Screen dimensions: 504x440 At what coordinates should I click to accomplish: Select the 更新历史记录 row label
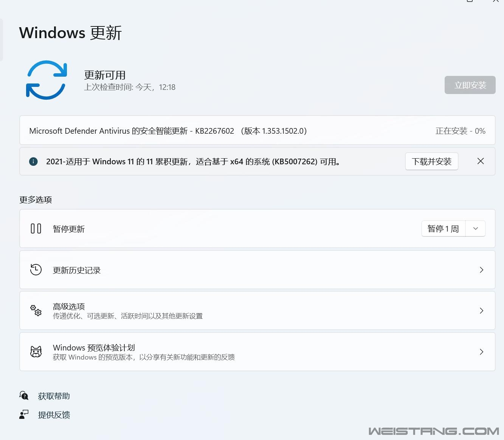tap(77, 270)
